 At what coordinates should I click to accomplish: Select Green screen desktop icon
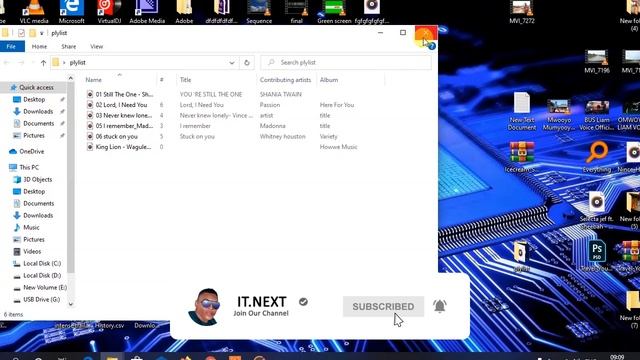[334, 12]
